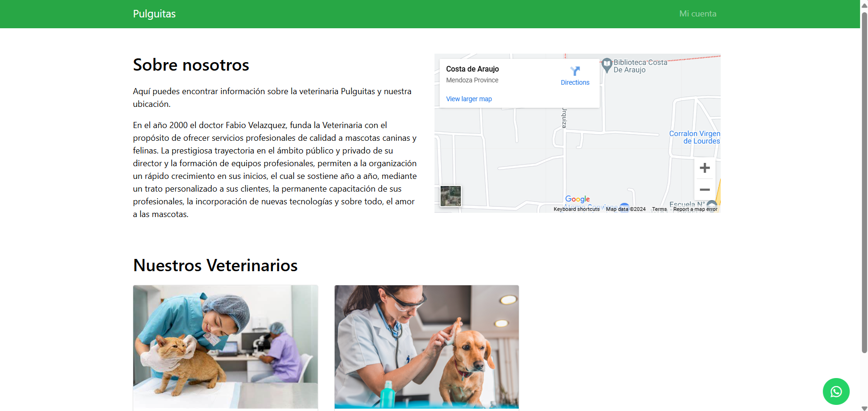The width and height of the screenshot is (868, 411).
Task: Zoom out of the map with minus button
Action: pyautogui.click(x=704, y=190)
